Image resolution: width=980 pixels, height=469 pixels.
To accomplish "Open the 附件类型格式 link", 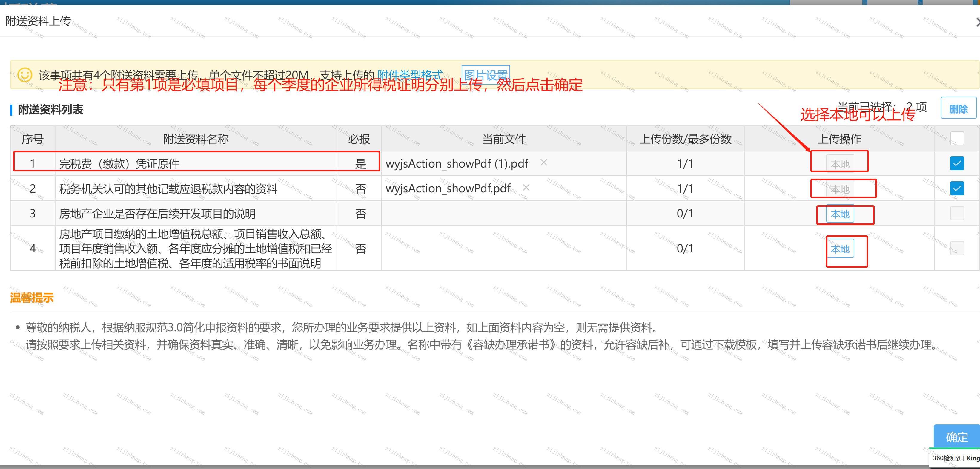I will 410,75.
